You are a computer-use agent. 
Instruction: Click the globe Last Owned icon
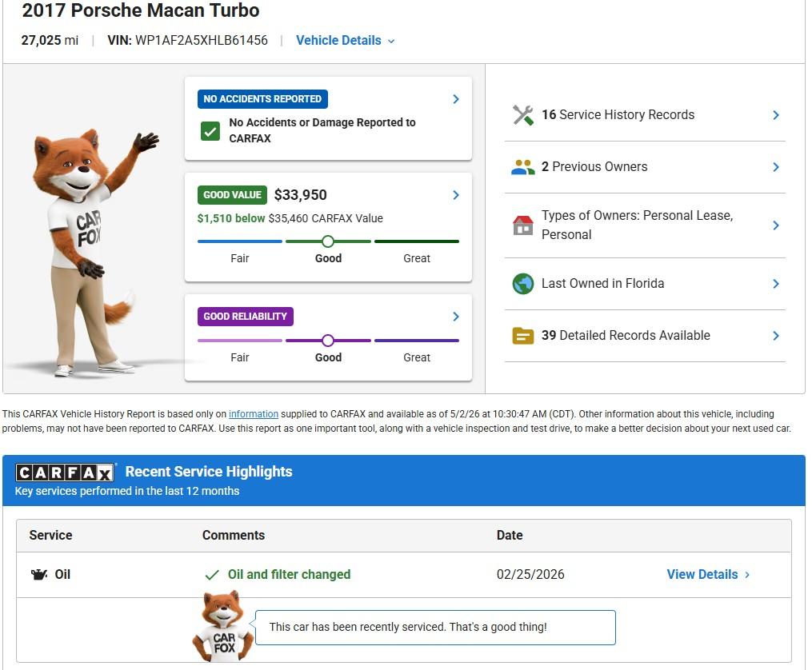(522, 284)
